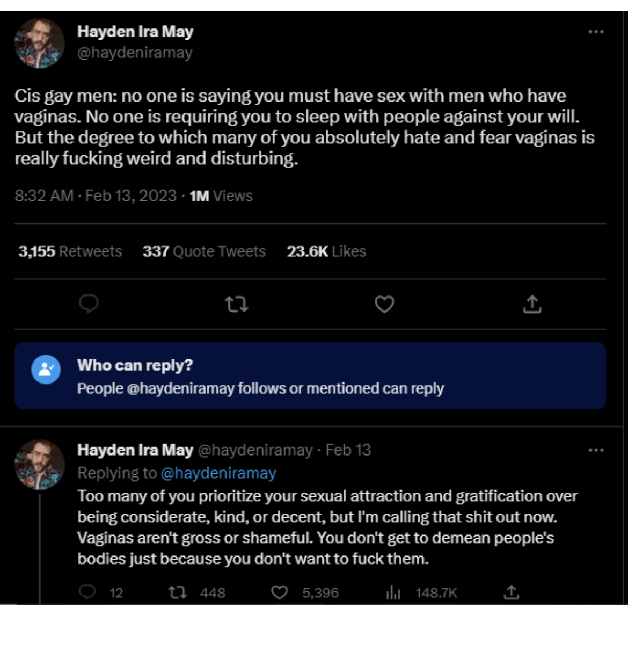Like the main tweet with the heart icon
Image resolution: width=628 pixels, height=672 pixels.
[384, 304]
